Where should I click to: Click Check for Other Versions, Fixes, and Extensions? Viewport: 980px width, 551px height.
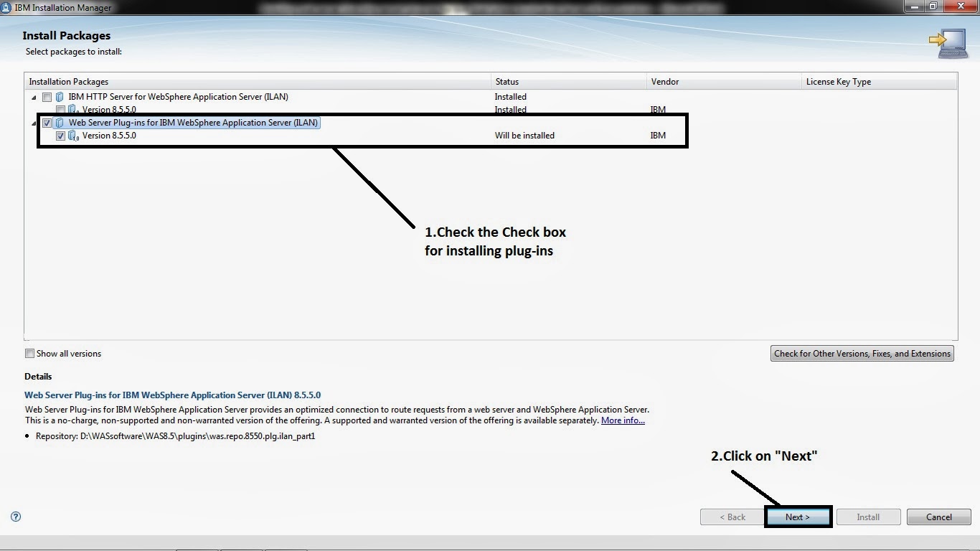tap(862, 353)
